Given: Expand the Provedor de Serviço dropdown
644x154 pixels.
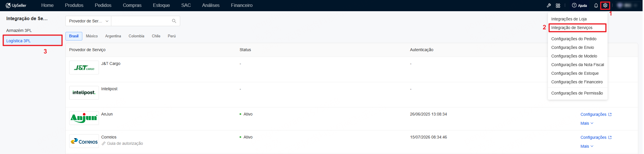Looking at the screenshot, I should (x=88, y=21).
